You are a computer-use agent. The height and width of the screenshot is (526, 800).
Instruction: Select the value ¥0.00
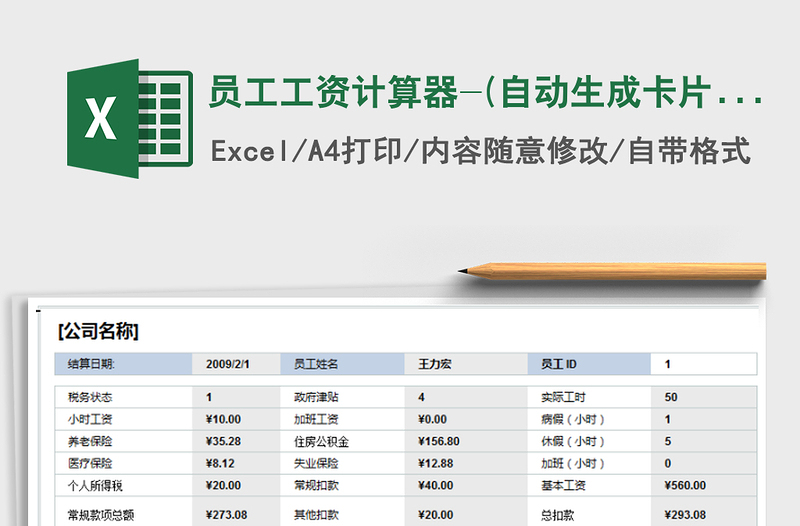click(x=466, y=419)
